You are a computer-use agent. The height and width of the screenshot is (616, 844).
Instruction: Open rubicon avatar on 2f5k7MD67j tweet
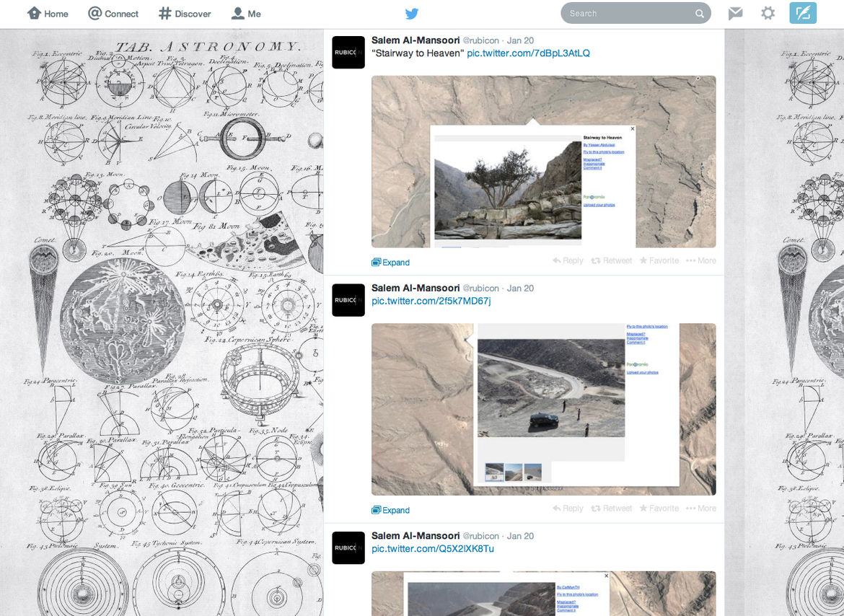click(x=348, y=300)
